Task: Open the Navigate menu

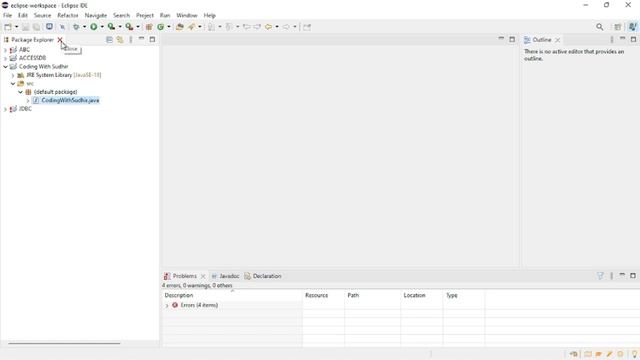Action: [x=96, y=16]
